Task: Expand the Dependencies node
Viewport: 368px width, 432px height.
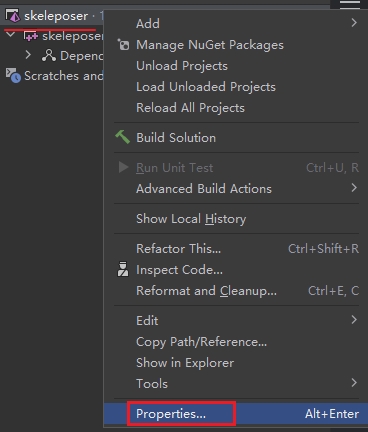Action: coord(28,55)
